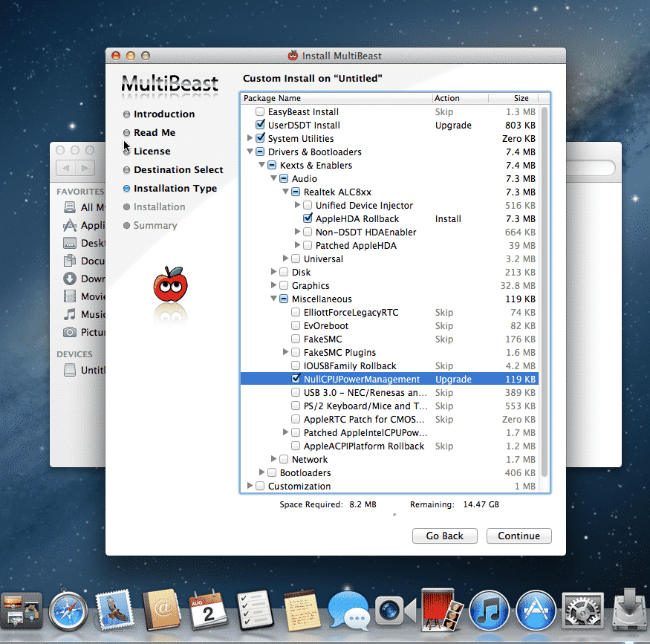650x644 pixels.
Task: Open System Preferences gear in dock
Action: click(x=582, y=611)
